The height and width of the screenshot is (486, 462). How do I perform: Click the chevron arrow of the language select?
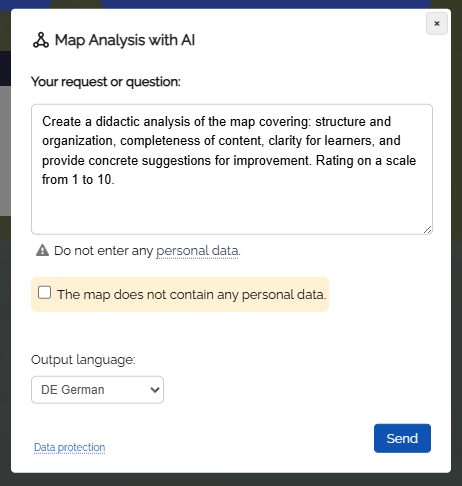pyautogui.click(x=155, y=390)
